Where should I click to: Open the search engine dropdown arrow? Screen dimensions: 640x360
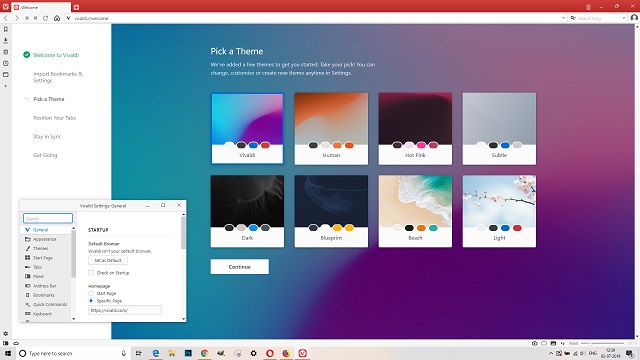pyautogui.click(x=623, y=18)
